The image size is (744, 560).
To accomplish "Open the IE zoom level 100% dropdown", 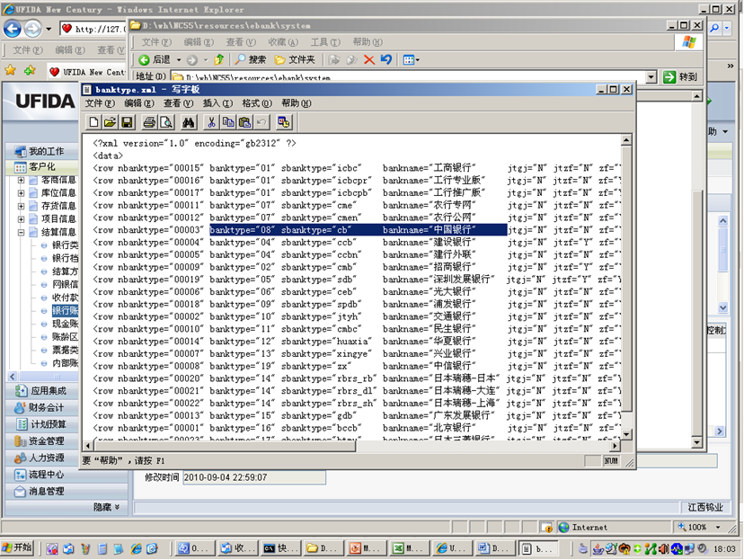I will (x=718, y=528).
